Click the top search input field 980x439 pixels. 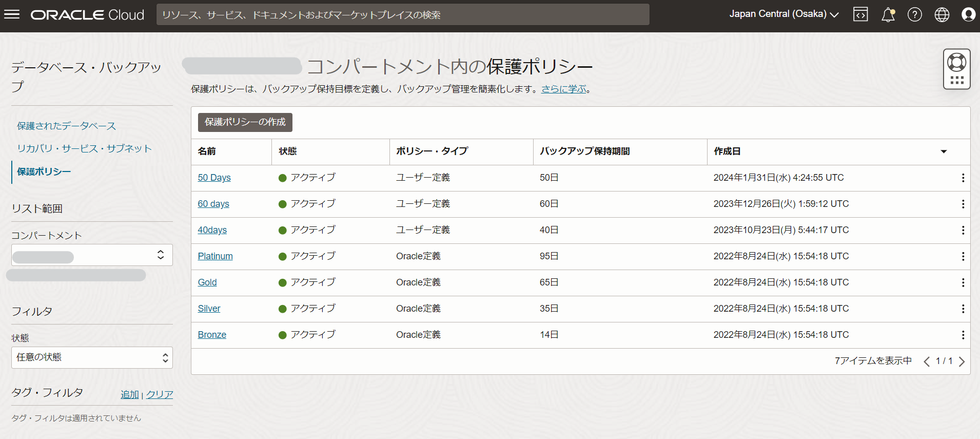pyautogui.click(x=402, y=14)
